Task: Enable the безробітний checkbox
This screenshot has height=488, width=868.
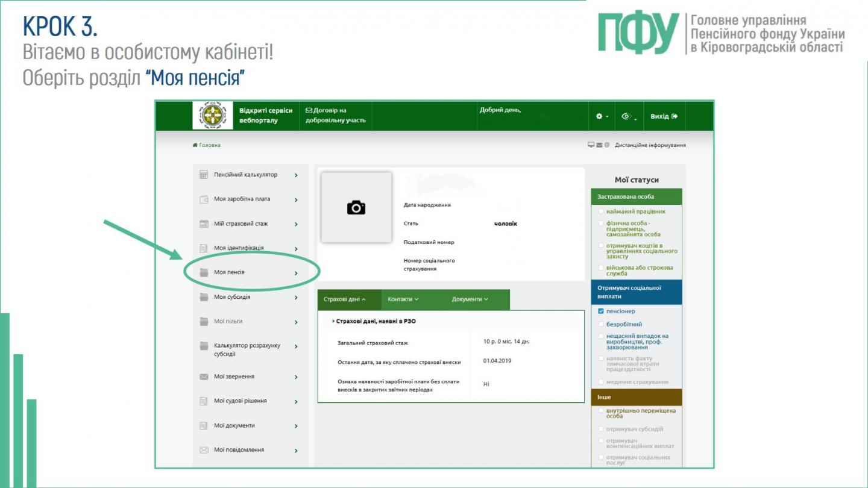Action: point(601,324)
